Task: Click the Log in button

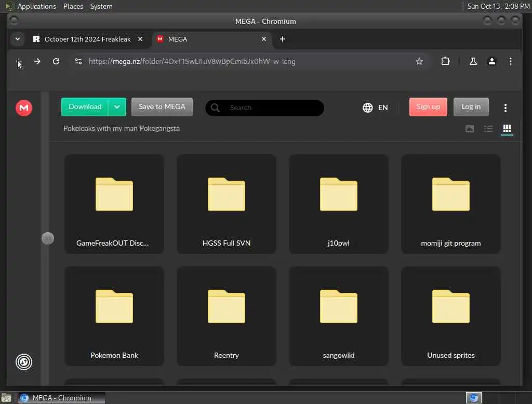Action: tap(471, 107)
